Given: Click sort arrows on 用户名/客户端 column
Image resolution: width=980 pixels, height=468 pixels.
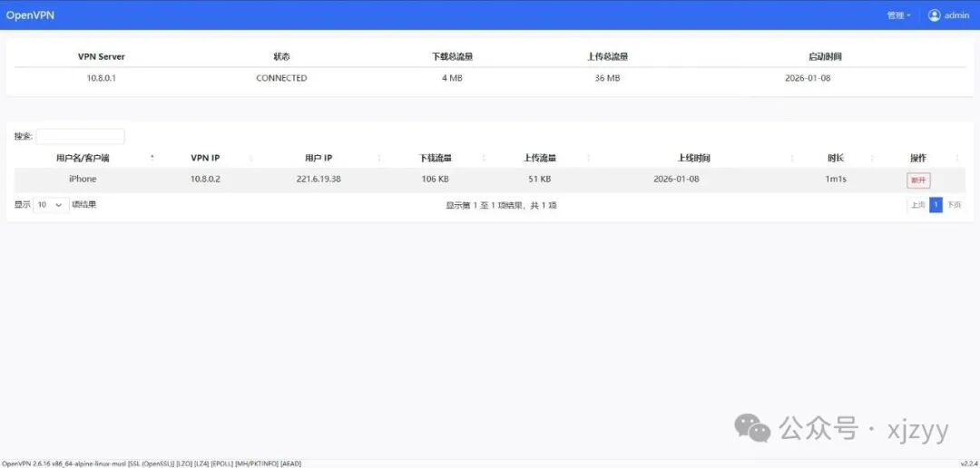Looking at the screenshot, I should (x=152, y=158).
